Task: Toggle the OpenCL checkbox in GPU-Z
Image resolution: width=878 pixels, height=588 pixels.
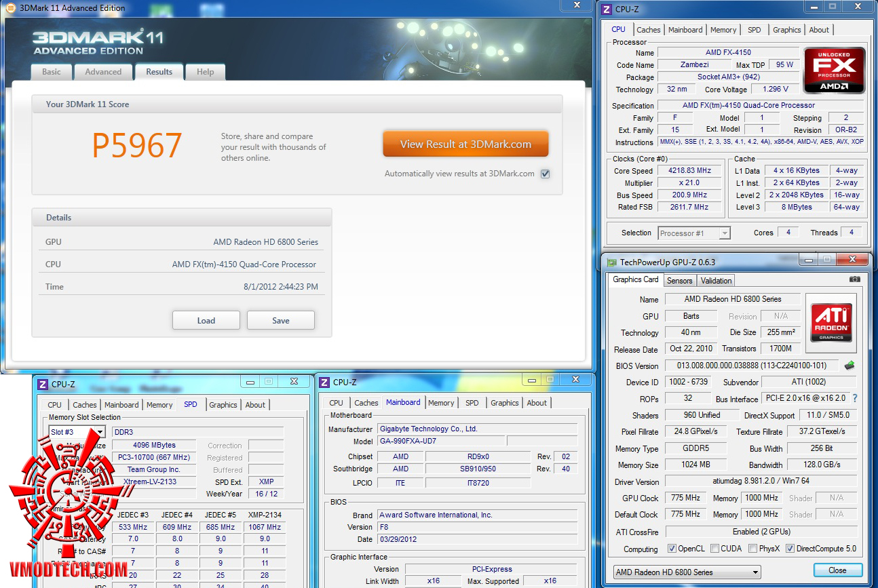Action: 672,549
